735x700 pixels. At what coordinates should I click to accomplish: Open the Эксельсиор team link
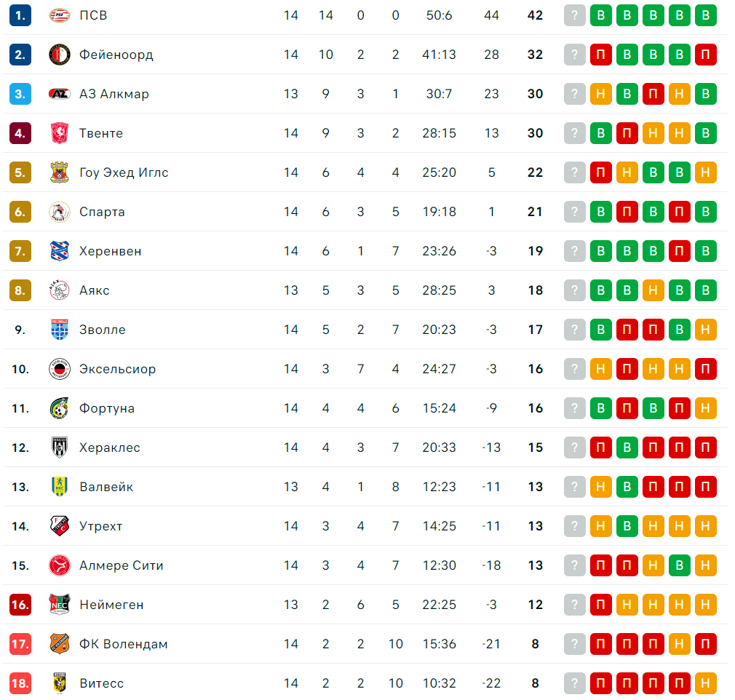click(118, 369)
